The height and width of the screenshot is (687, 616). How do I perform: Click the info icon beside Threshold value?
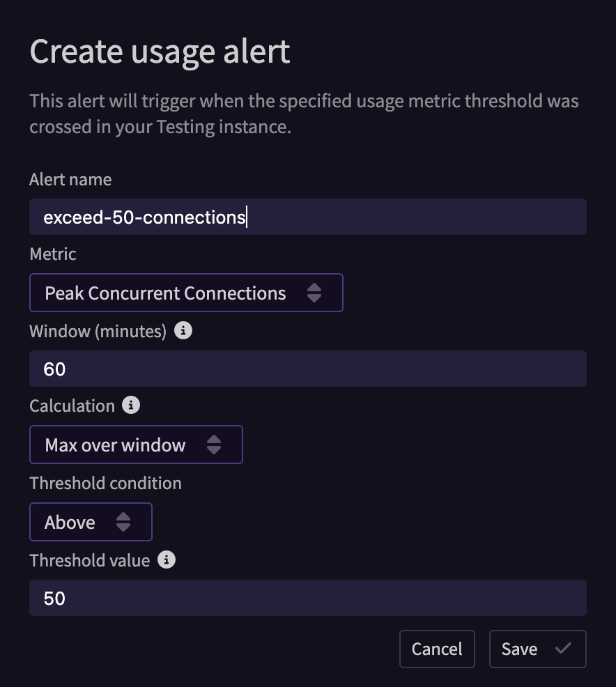click(x=167, y=559)
